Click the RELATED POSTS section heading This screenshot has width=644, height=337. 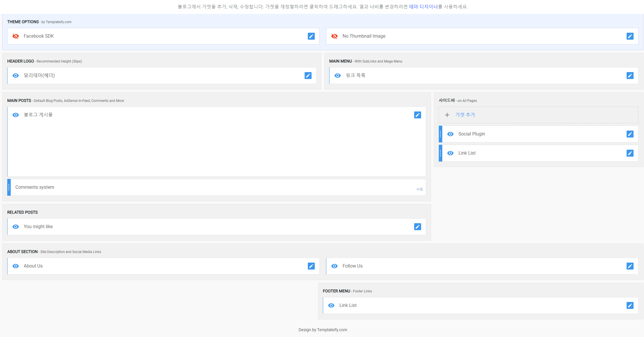(x=22, y=213)
